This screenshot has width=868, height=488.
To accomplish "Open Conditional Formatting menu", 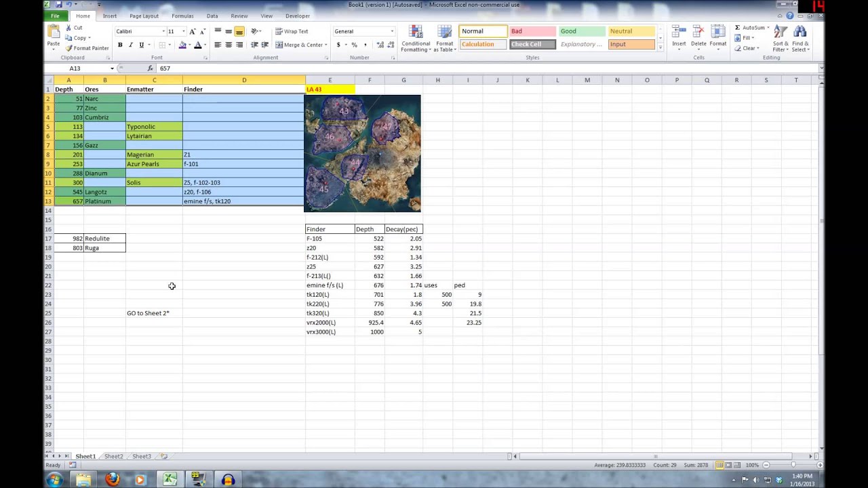I will click(x=416, y=39).
